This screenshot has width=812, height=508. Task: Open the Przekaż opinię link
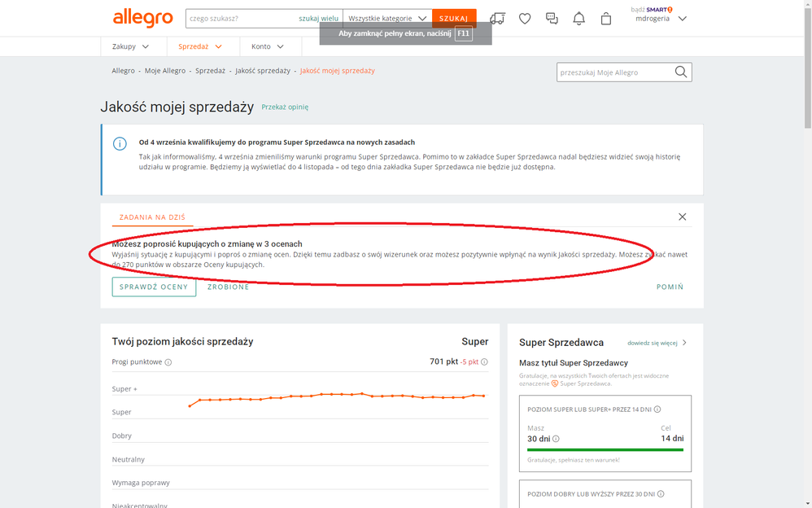[x=285, y=107]
